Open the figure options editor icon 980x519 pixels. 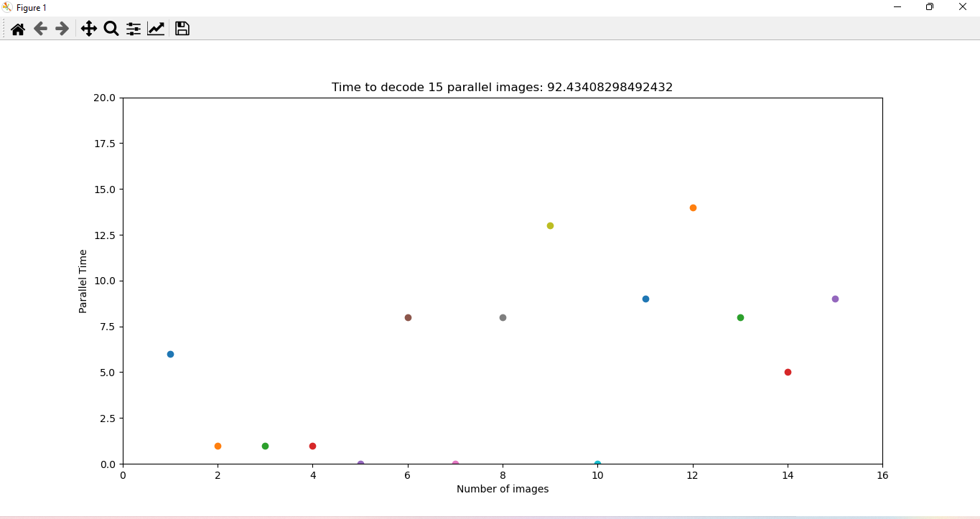click(156, 29)
